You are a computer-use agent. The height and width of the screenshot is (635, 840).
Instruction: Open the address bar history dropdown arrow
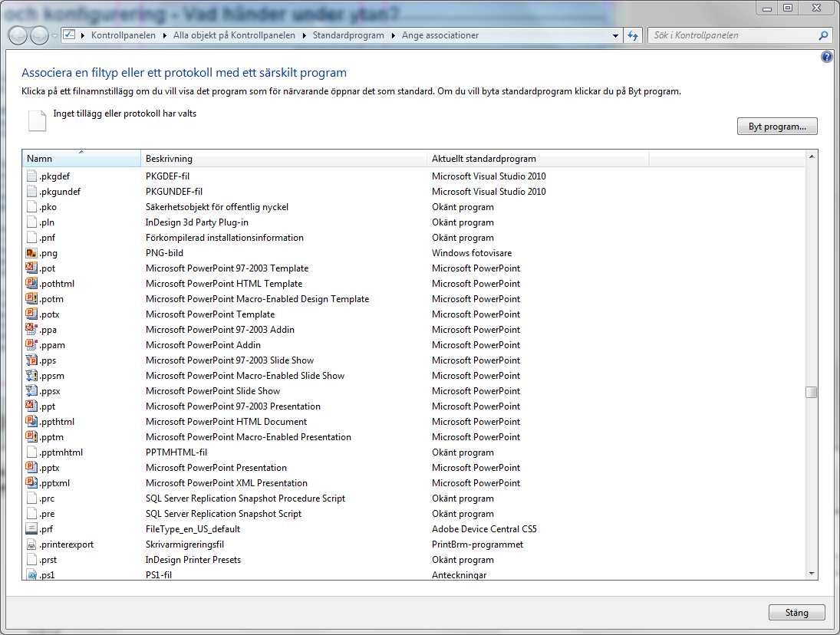[x=615, y=36]
